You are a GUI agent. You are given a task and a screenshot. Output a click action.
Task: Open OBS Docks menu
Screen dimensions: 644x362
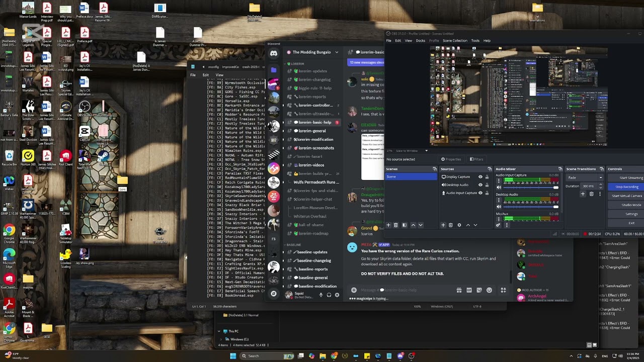[421, 41]
